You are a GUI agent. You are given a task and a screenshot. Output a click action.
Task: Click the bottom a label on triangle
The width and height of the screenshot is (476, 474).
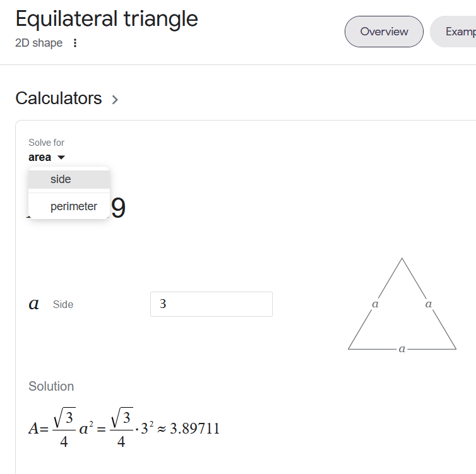tap(402, 349)
